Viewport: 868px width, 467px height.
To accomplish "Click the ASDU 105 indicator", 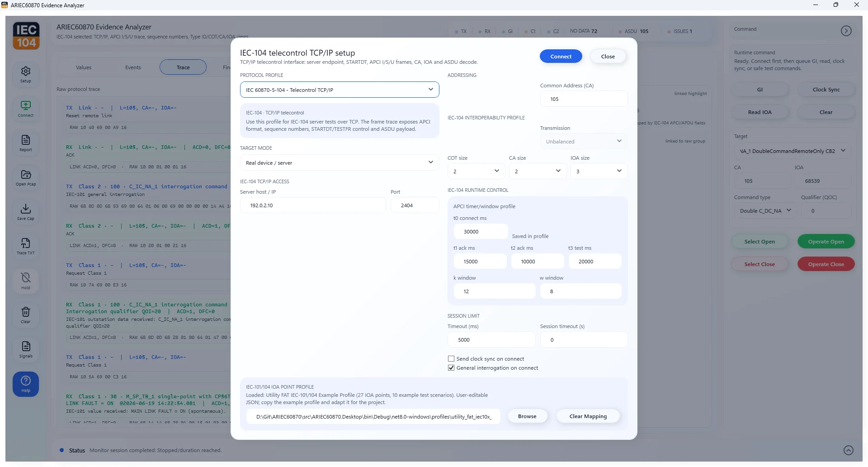I will [633, 31].
